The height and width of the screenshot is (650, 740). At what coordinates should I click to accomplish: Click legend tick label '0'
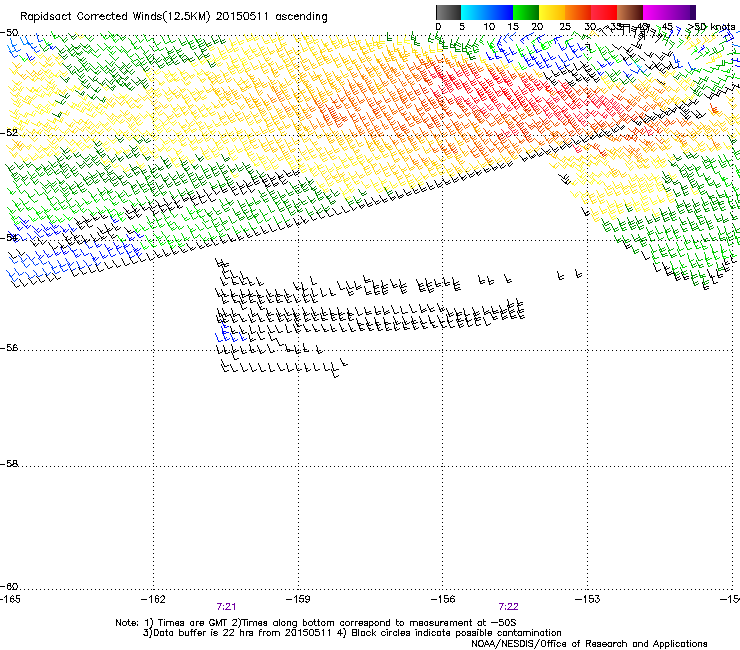438,26
